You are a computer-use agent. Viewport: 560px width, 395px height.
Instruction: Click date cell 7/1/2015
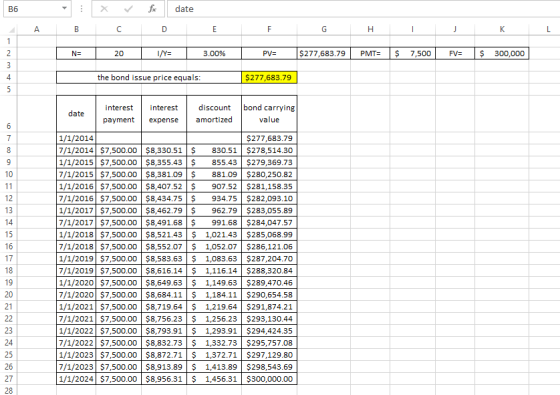tap(76, 174)
